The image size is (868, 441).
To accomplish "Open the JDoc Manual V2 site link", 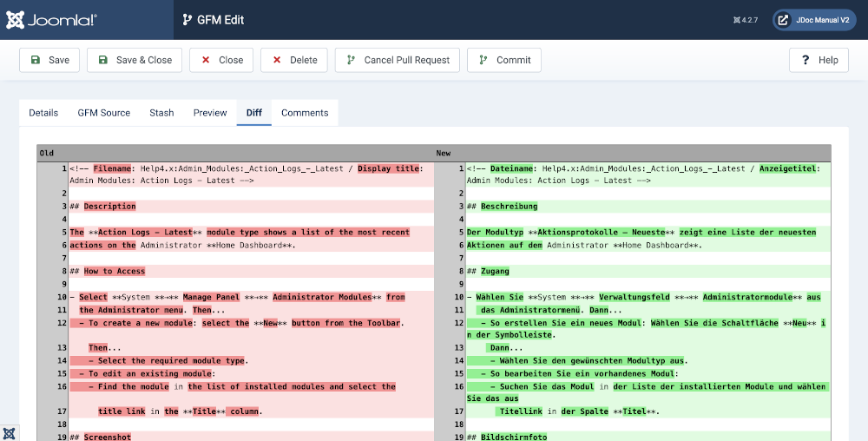I will [814, 20].
